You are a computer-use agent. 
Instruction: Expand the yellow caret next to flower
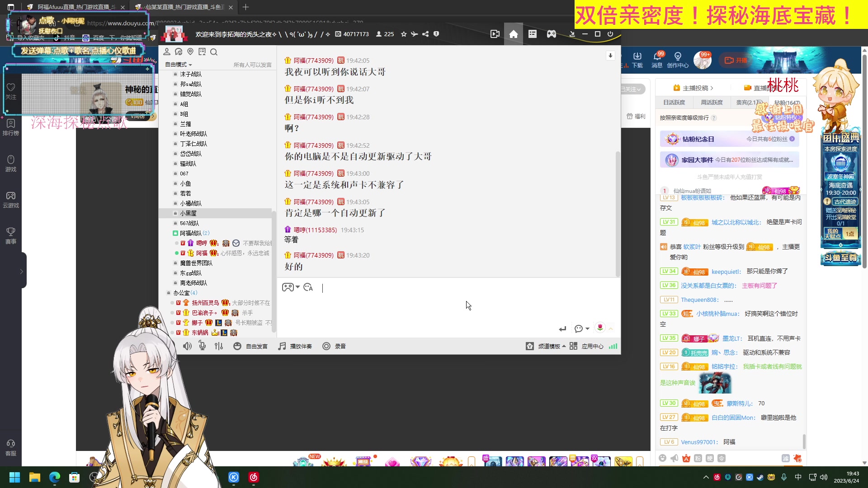click(611, 329)
